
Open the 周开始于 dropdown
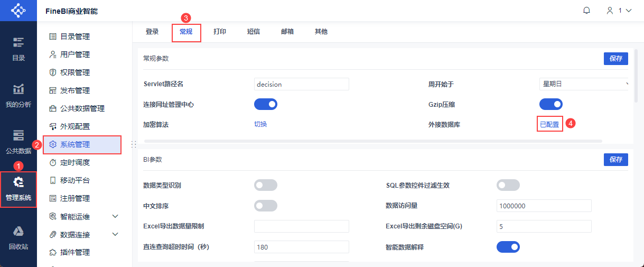pyautogui.click(x=584, y=84)
